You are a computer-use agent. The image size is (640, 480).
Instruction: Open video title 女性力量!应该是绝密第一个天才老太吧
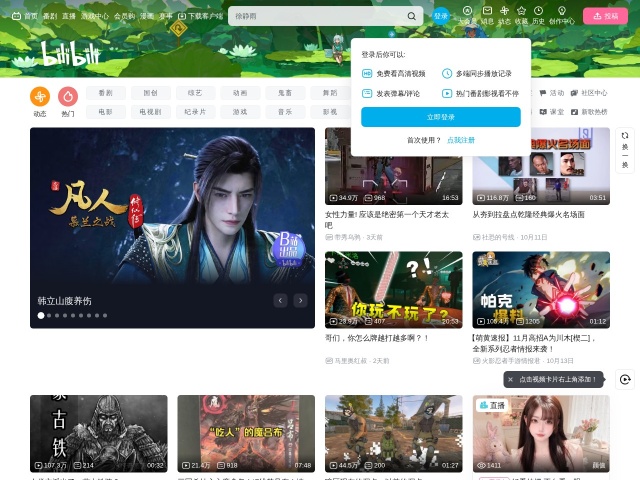[387, 220]
